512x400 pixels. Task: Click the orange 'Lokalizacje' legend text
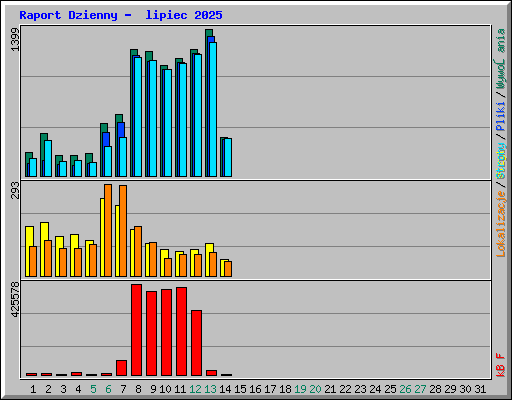tap(501, 224)
